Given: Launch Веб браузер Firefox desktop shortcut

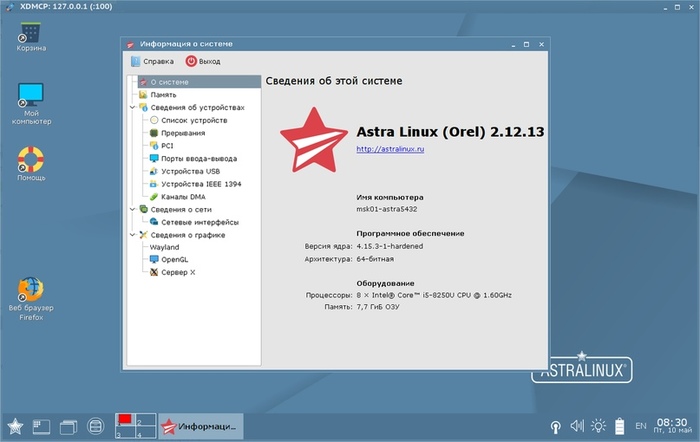Looking at the screenshot, I should [31, 299].
